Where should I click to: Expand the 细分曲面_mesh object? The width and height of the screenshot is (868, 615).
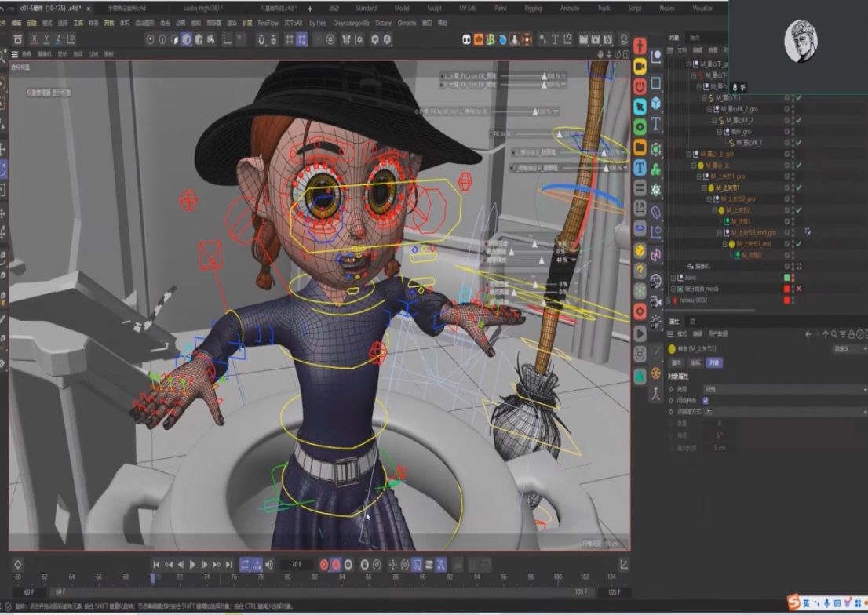[673, 289]
